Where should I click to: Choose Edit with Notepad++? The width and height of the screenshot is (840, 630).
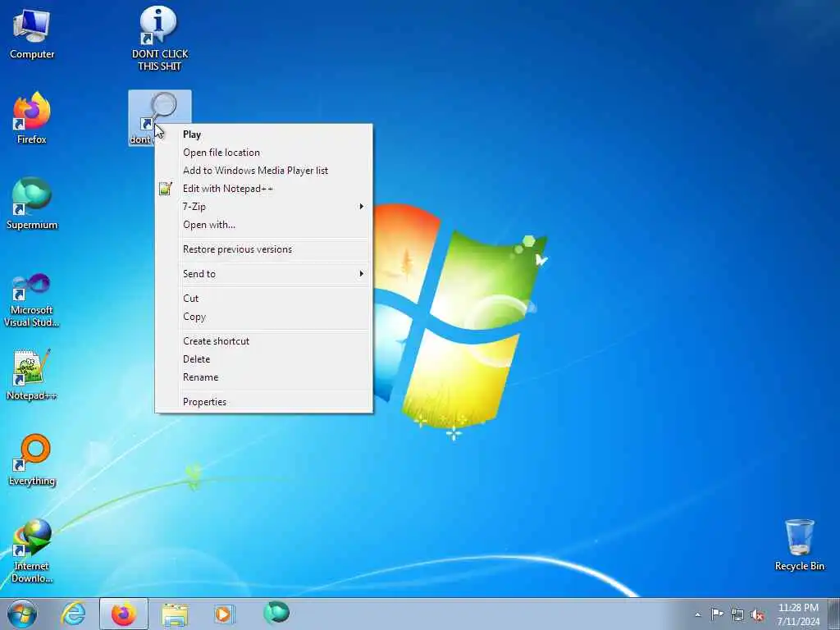tap(263, 189)
